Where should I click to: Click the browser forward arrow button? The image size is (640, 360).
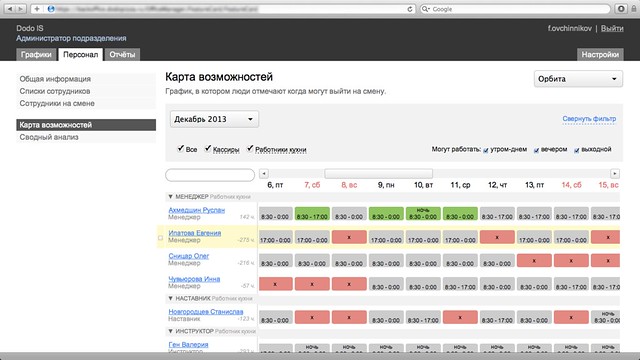tap(21, 9)
